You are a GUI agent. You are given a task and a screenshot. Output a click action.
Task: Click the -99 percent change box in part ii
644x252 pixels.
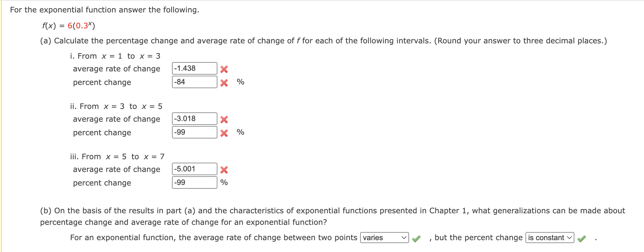[194, 132]
